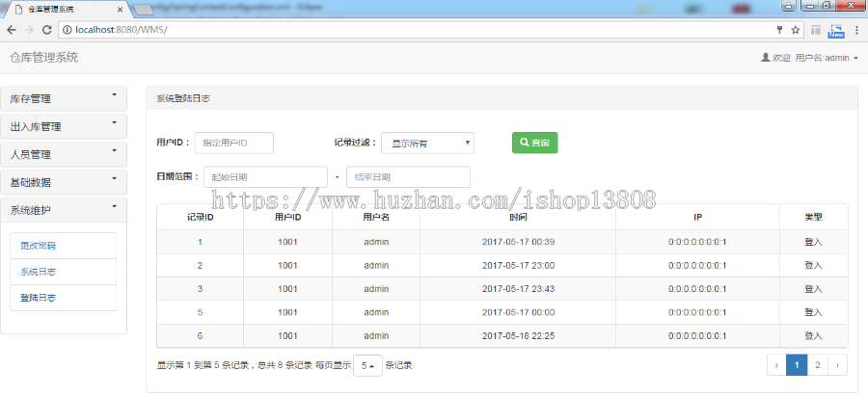
Task: Go to pagination page 2
Action: 818,365
